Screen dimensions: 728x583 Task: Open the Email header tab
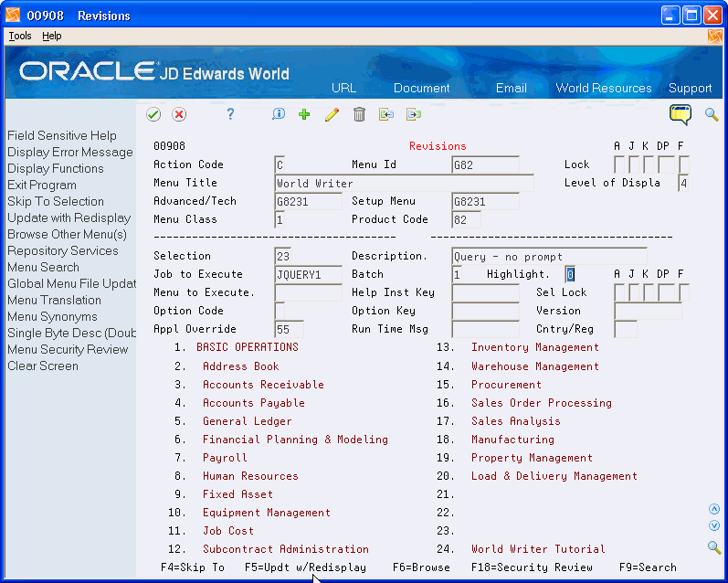tap(512, 89)
